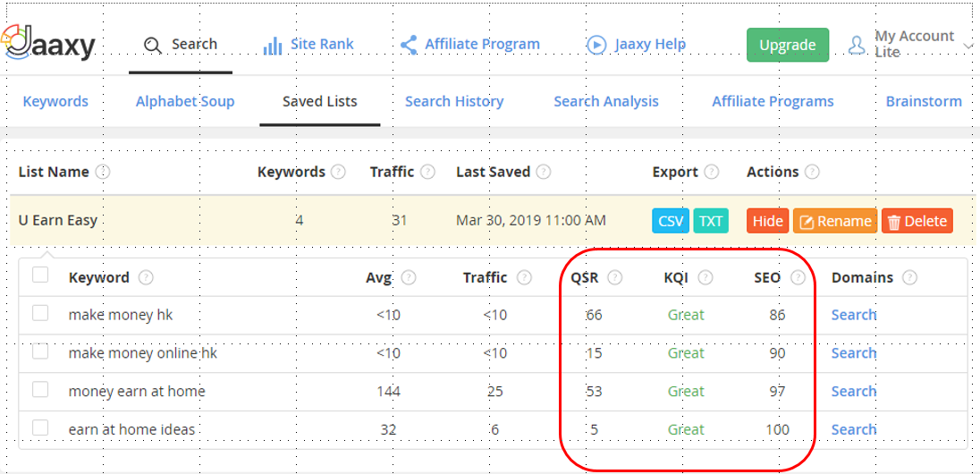Click the SEO value 97

tap(778, 392)
